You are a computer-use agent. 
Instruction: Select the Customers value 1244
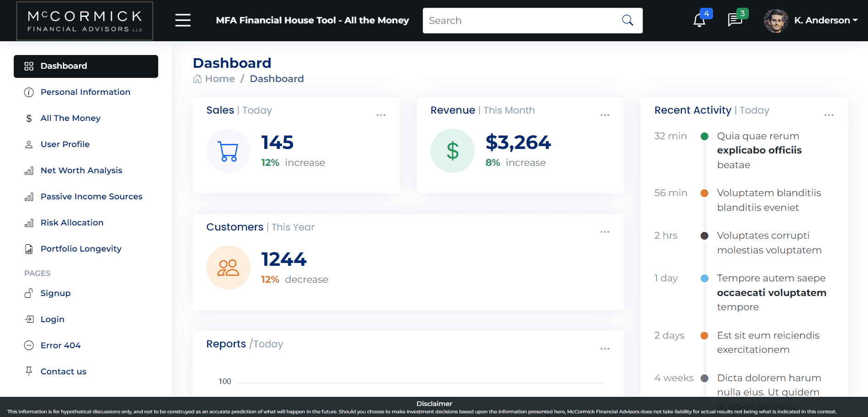tap(284, 259)
